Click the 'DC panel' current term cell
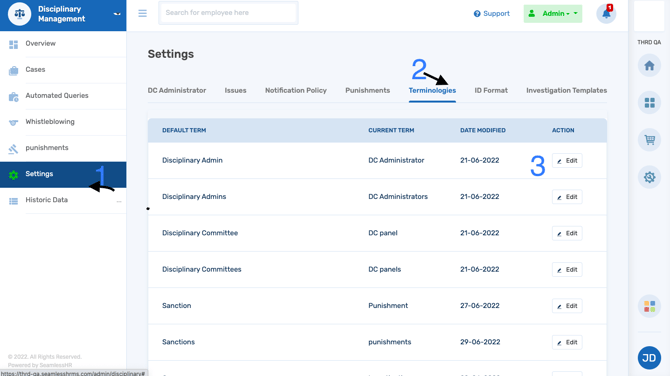Image resolution: width=670 pixels, height=376 pixels. [x=383, y=233]
